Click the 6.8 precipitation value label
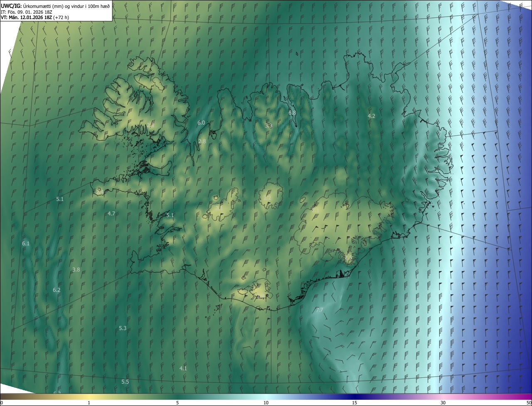This screenshot has width=532, height=406. click(292, 113)
